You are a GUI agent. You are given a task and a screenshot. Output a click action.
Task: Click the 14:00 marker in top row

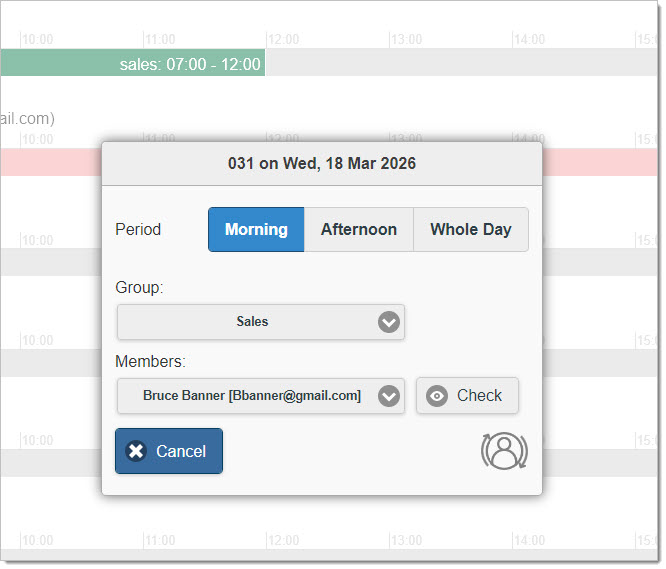[529, 39]
